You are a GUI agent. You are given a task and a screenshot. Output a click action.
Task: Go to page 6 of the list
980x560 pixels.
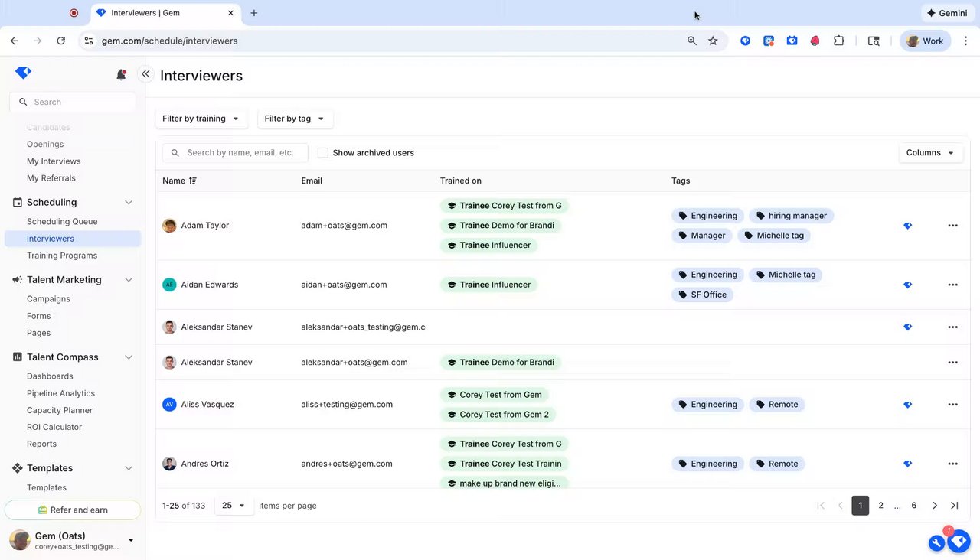914,506
